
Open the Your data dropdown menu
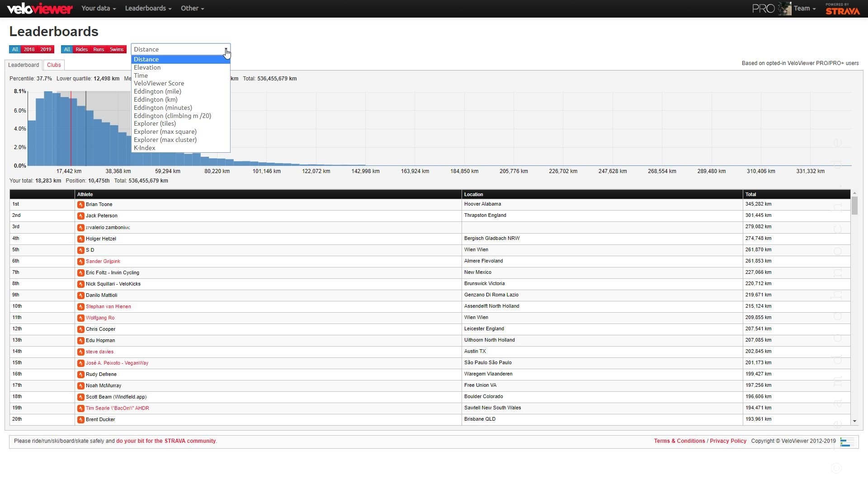(x=99, y=9)
